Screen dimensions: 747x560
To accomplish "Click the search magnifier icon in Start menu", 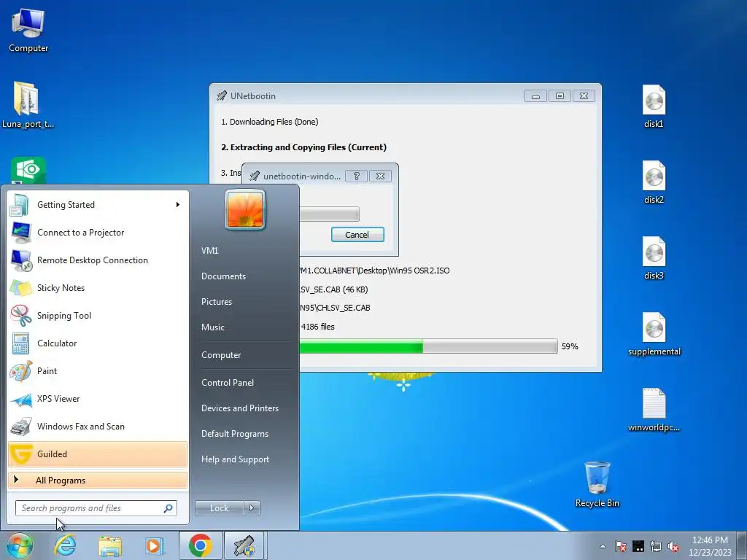I will pos(168,508).
